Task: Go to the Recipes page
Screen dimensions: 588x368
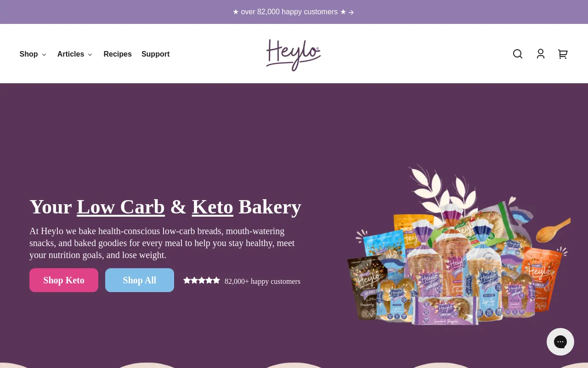Action: point(118,54)
